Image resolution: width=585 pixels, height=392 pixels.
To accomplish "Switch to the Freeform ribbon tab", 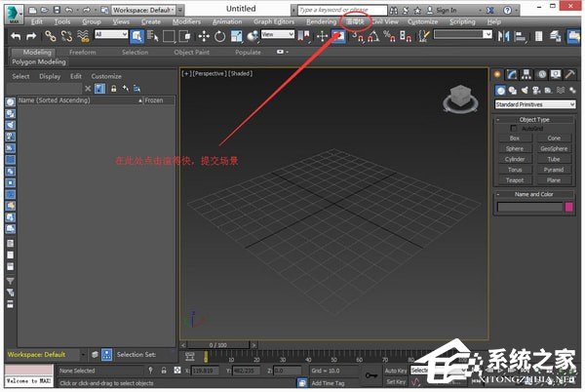I will coord(83,52).
